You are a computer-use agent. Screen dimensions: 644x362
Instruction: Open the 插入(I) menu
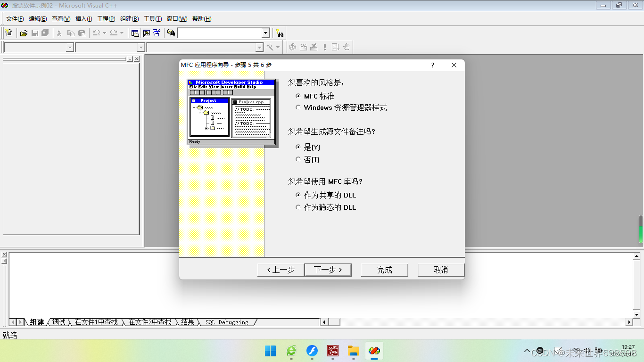point(84,19)
